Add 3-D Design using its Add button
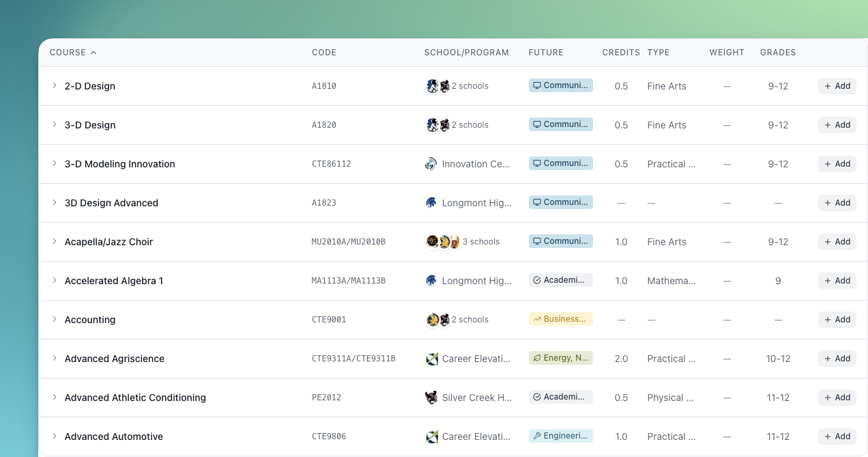The image size is (868, 457). point(837,124)
